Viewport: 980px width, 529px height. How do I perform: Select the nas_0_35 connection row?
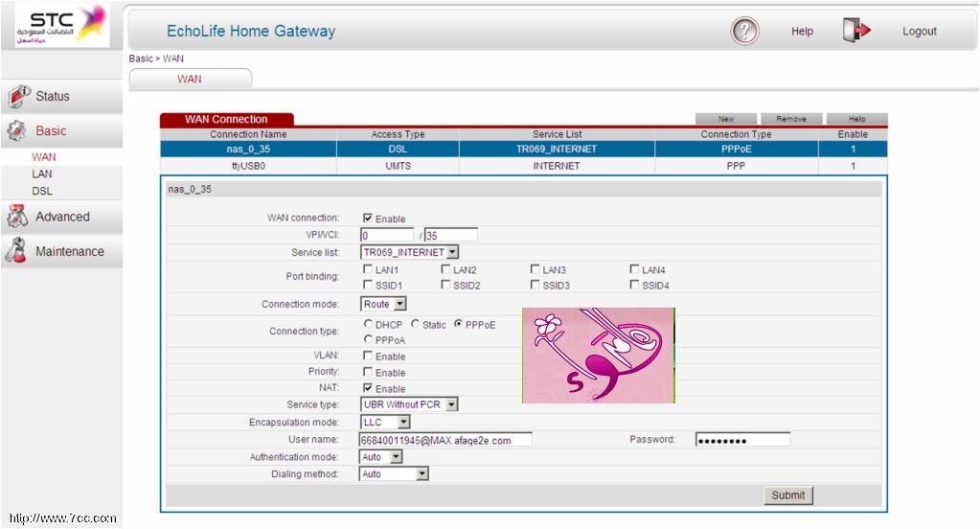coord(524,149)
